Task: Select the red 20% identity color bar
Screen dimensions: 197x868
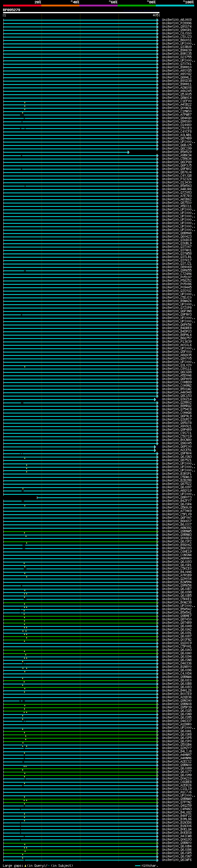Action: pyautogui.click(x=22, y=6)
